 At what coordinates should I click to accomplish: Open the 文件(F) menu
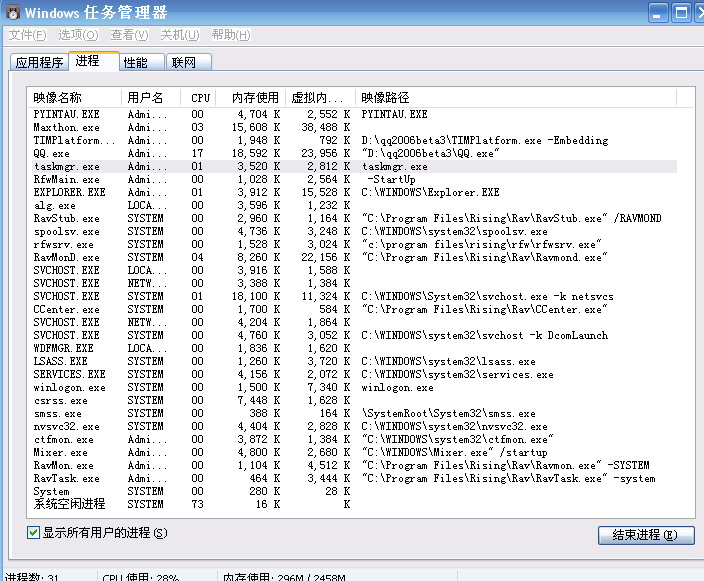[x=27, y=35]
